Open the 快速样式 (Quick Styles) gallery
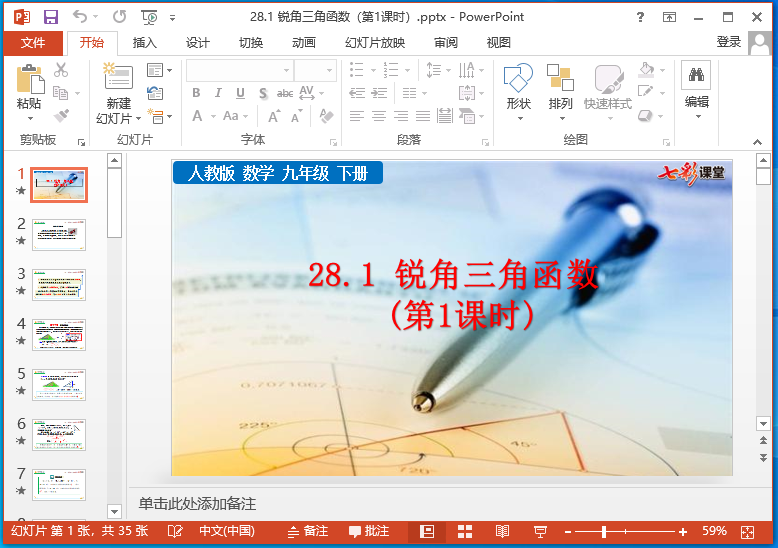This screenshot has height=548, width=778. [608, 92]
